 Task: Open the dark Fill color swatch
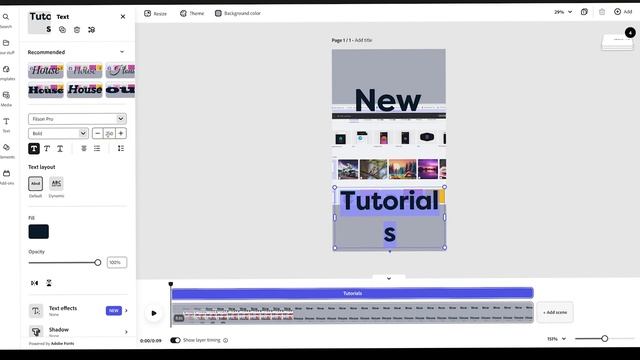coord(39,232)
